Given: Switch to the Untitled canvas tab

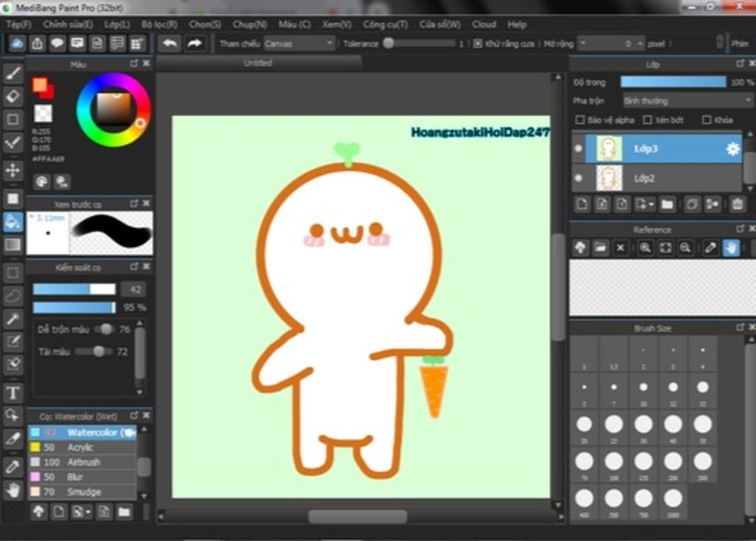Looking at the screenshot, I should pyautogui.click(x=258, y=63).
